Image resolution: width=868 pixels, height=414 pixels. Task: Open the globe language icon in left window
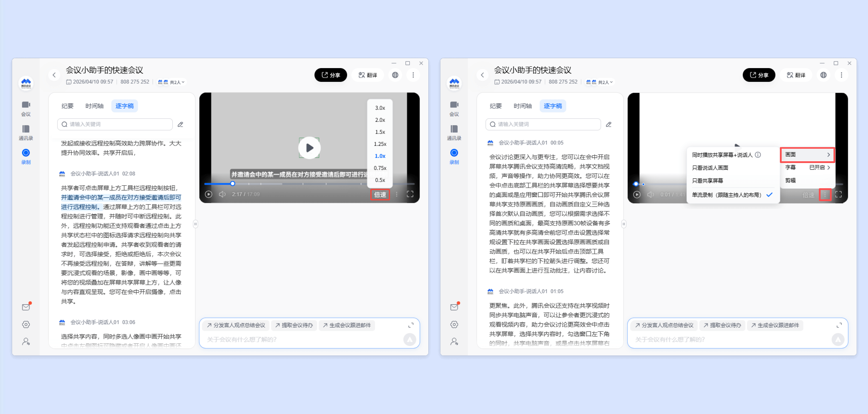click(x=395, y=75)
